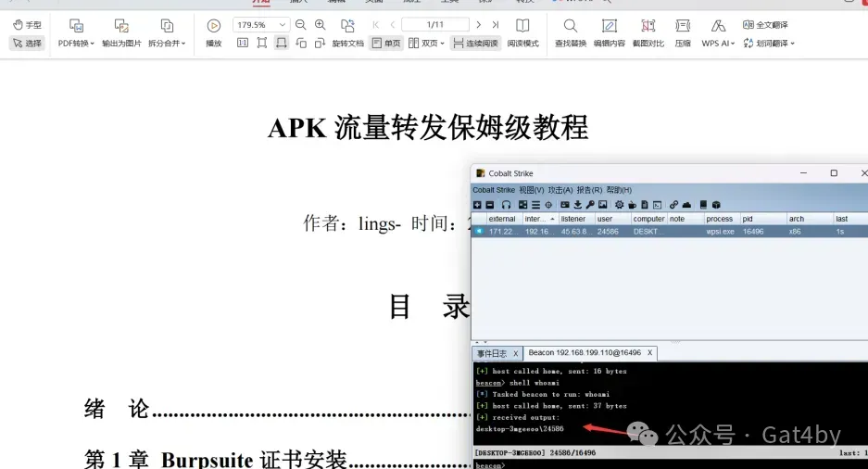Click the screenshots picture icon
Image resolution: width=868 pixels, height=469 pixels.
click(603, 205)
